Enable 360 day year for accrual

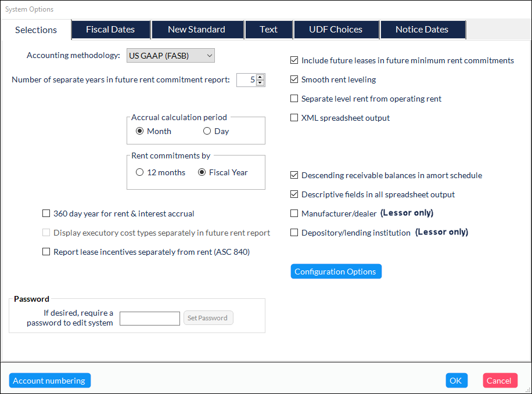(x=46, y=214)
